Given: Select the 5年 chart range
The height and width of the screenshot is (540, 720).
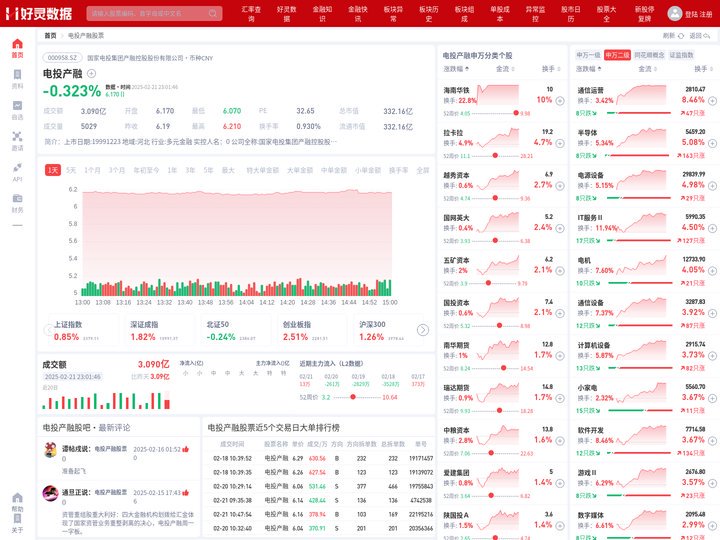Looking at the screenshot, I should 208,170.
